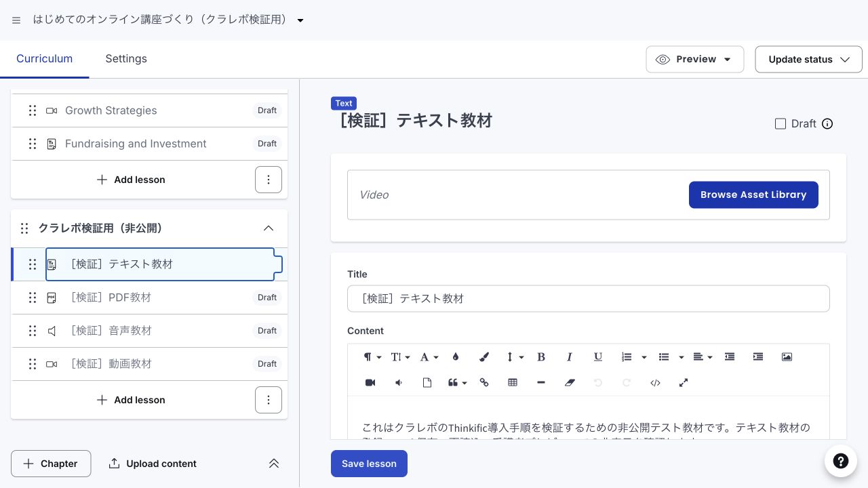
Task: Select the ［検証］PDF教材 lesson
Action: (149, 298)
